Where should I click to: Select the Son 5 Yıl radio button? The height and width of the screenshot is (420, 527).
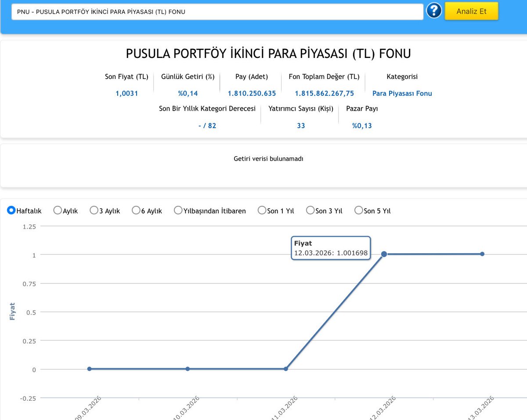click(x=359, y=210)
